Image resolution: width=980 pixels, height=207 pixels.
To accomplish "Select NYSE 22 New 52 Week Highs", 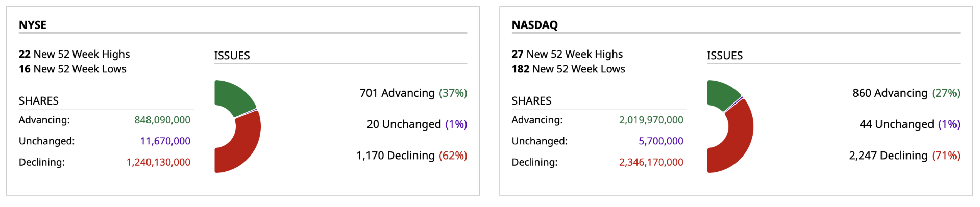I will (x=75, y=54).
